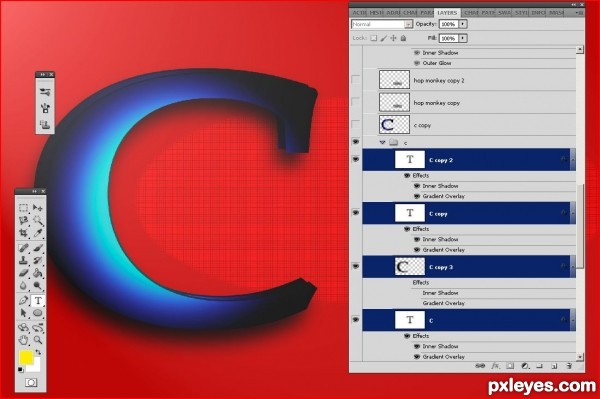Select the Healing Brush tool
This screenshot has width=600, height=399.
24,248
